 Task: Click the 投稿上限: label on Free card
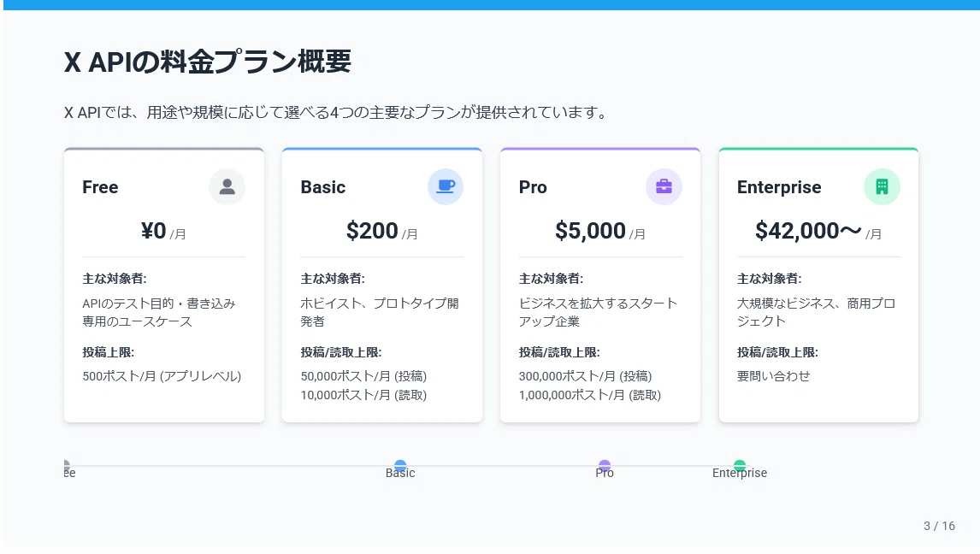tap(108, 352)
